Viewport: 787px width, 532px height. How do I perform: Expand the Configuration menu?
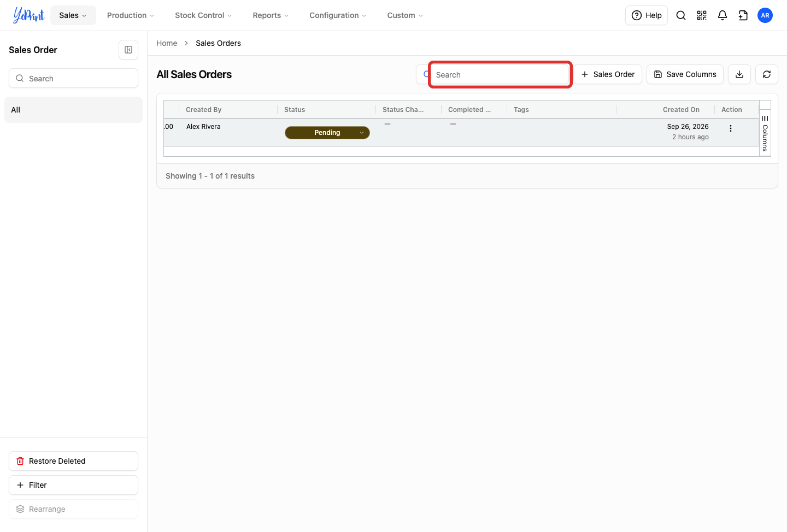coord(338,15)
